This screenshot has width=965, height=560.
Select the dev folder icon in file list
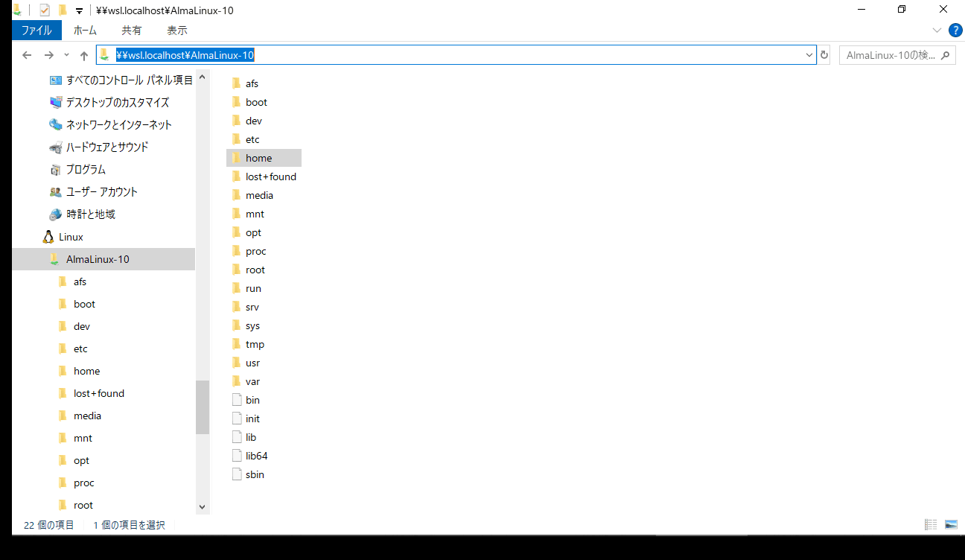pos(237,121)
